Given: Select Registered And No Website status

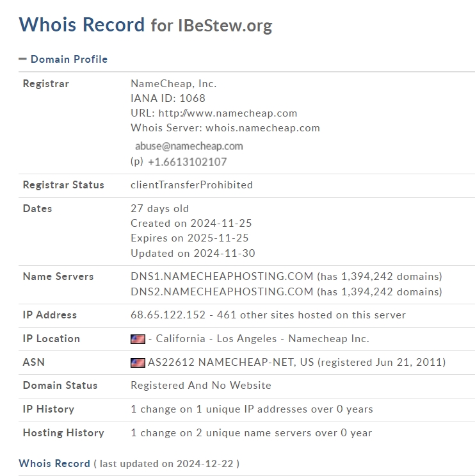Looking at the screenshot, I should [x=201, y=385].
